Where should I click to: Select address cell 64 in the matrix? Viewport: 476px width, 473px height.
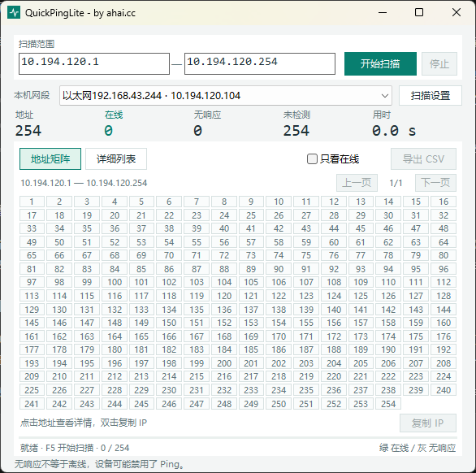pos(444,242)
